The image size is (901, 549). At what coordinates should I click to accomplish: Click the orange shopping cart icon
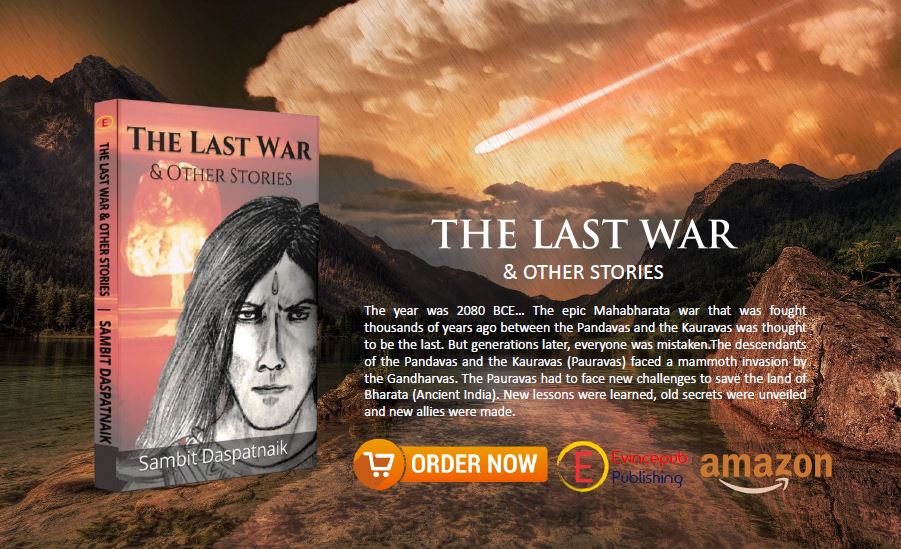378,464
